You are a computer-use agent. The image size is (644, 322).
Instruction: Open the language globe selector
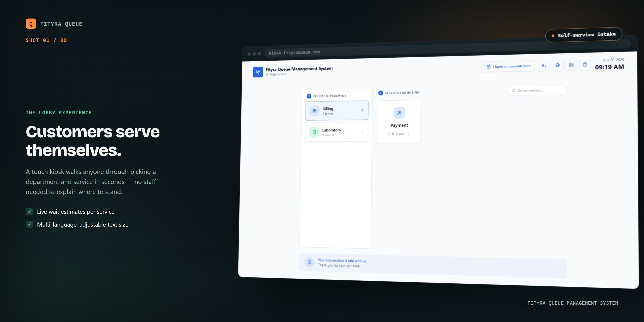coord(557,65)
